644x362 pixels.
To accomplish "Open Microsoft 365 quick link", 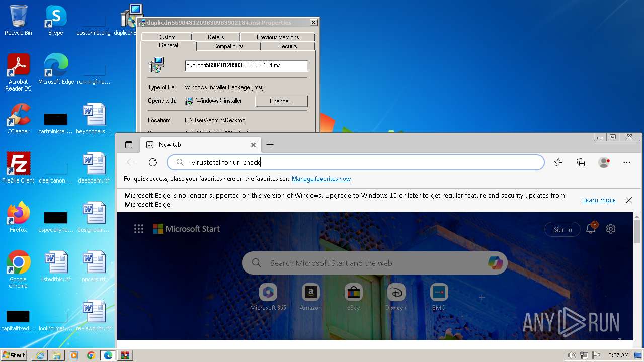I will tap(268, 297).
